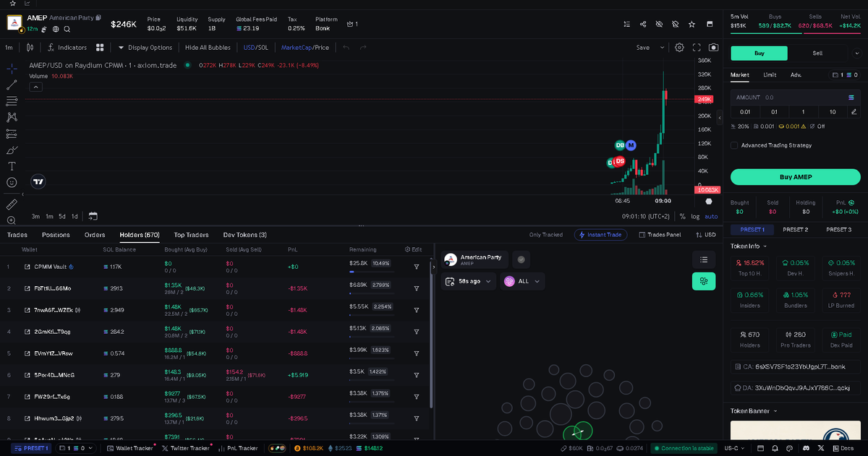868x456 pixels.
Task: Toggle log scale on chart
Action: [695, 216]
